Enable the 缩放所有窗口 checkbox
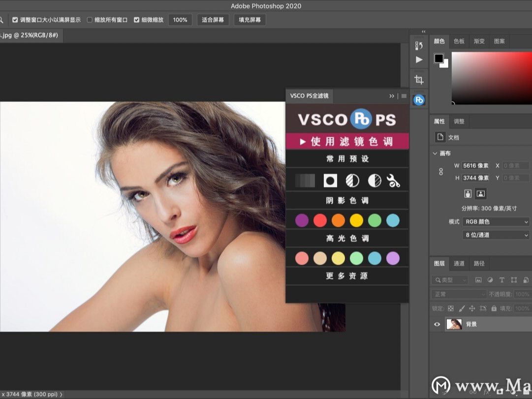 click(90, 20)
